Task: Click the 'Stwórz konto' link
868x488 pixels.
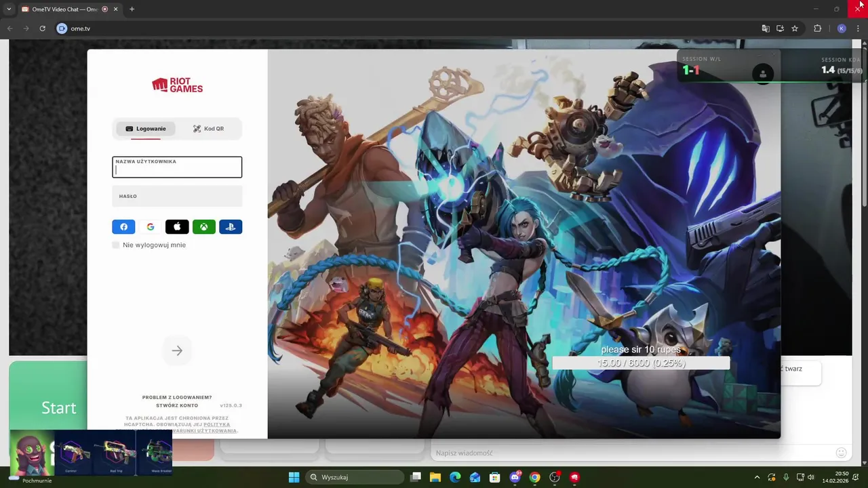Action: [x=177, y=405]
